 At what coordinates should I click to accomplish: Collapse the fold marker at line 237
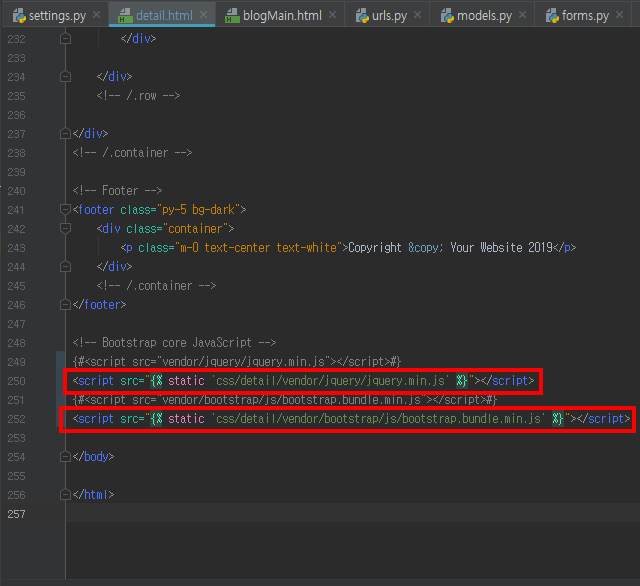[65, 134]
